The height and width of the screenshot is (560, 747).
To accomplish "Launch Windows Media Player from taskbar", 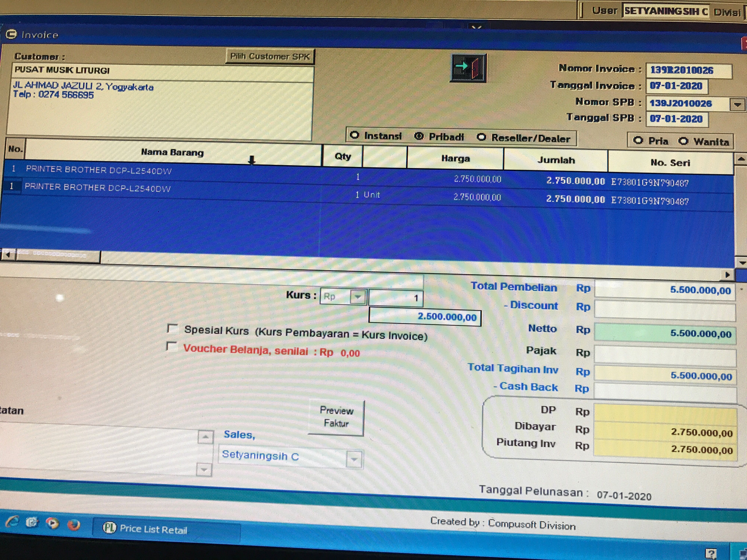I will pyautogui.click(x=52, y=524).
